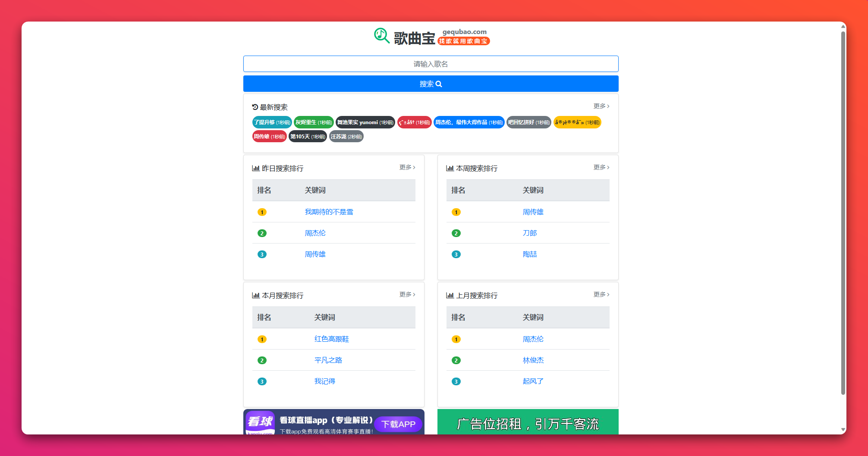Click the 下载APP button in the banner
868x456 pixels.
398,424
